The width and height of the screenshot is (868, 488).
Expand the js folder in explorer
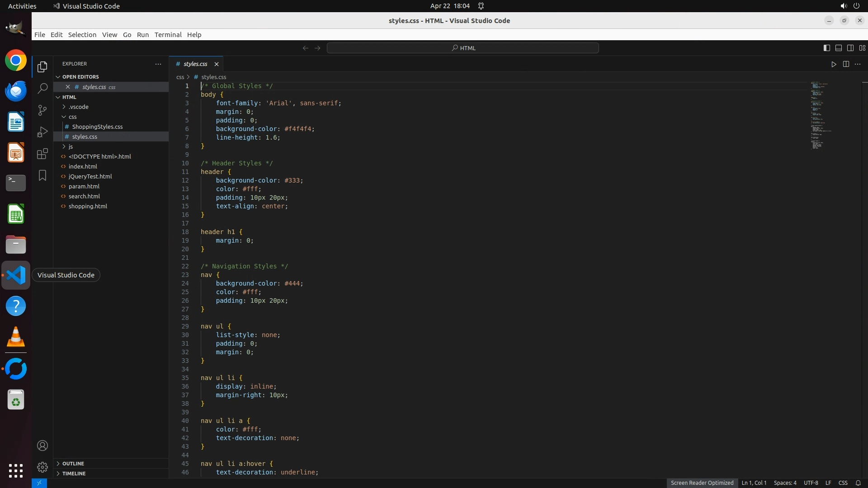[71, 147]
